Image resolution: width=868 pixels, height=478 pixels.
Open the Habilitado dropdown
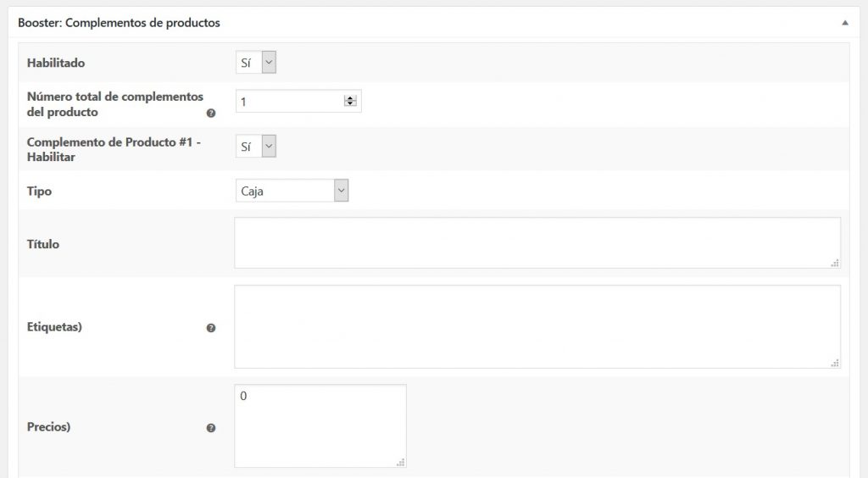pyautogui.click(x=256, y=63)
